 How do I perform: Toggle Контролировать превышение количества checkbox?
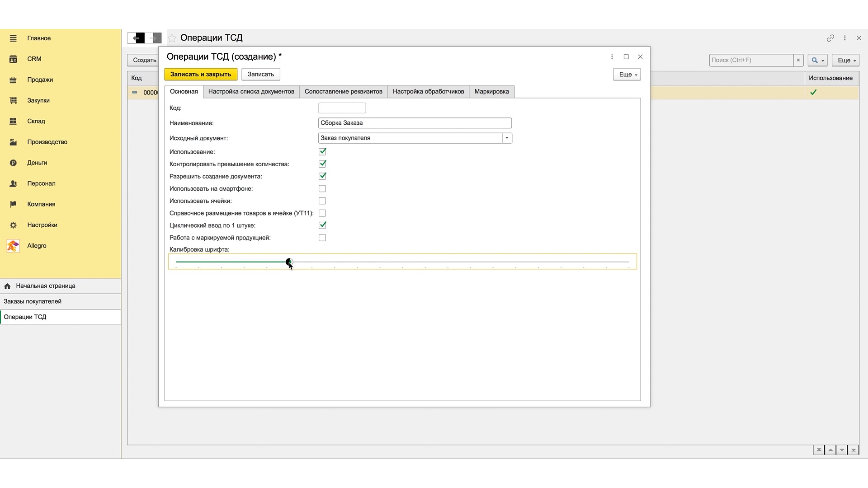[x=322, y=164]
